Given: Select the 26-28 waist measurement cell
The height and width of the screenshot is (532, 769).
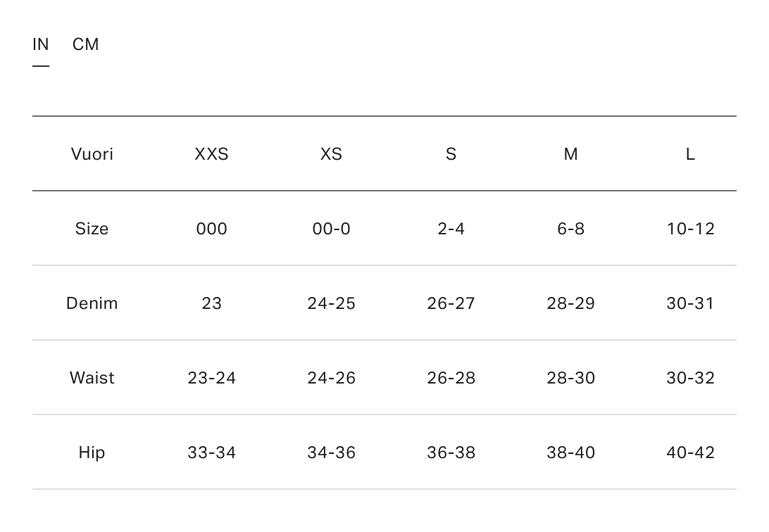Looking at the screenshot, I should coord(451,378).
